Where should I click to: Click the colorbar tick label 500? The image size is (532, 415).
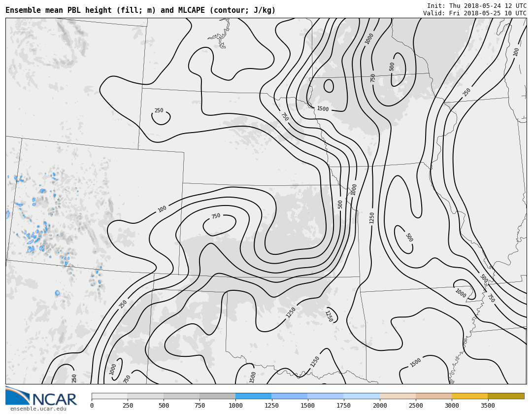(164, 406)
